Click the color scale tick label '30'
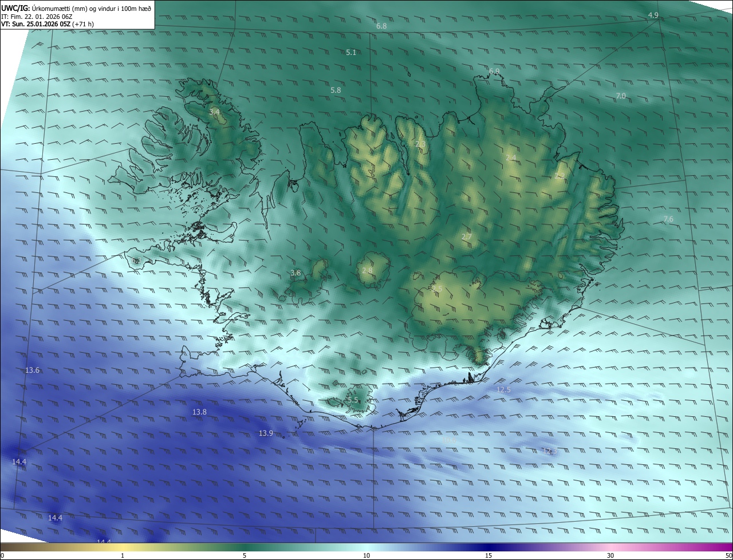This screenshot has width=733, height=560. [610, 555]
